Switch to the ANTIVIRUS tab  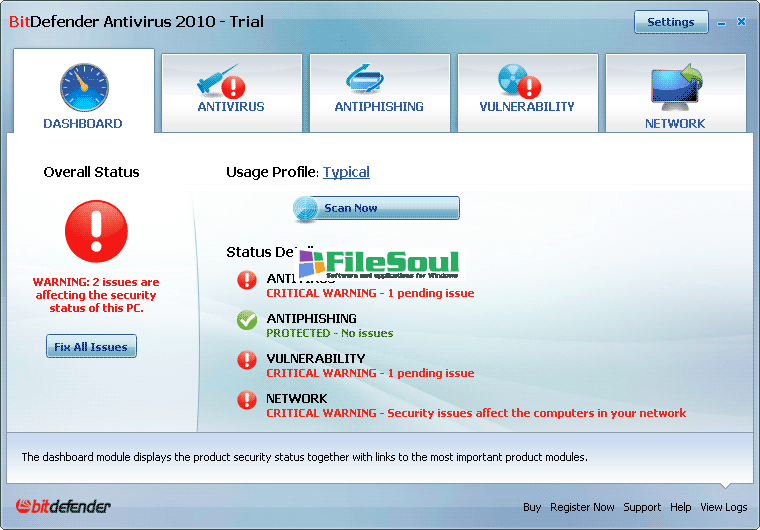[231, 107]
